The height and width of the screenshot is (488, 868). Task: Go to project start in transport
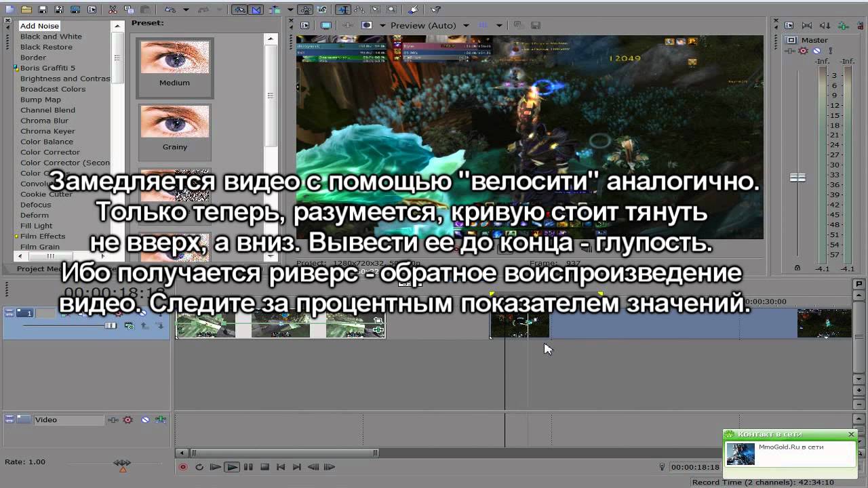pos(281,467)
